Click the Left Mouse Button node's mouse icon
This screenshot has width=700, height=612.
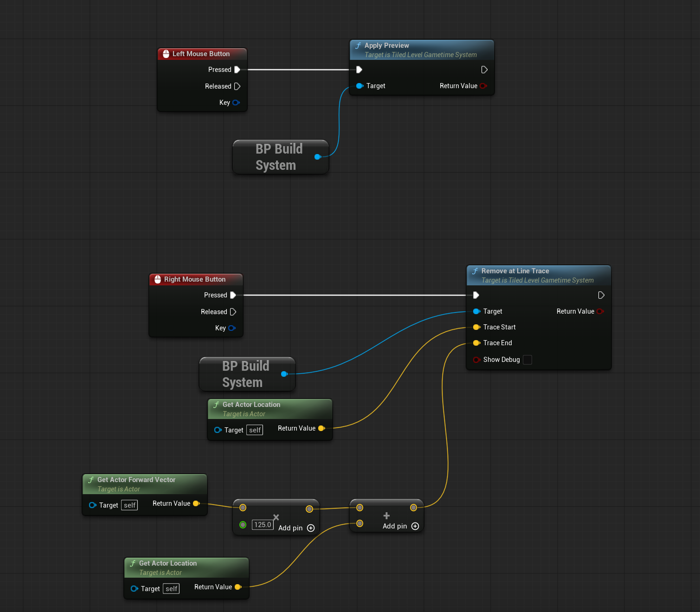tap(166, 54)
